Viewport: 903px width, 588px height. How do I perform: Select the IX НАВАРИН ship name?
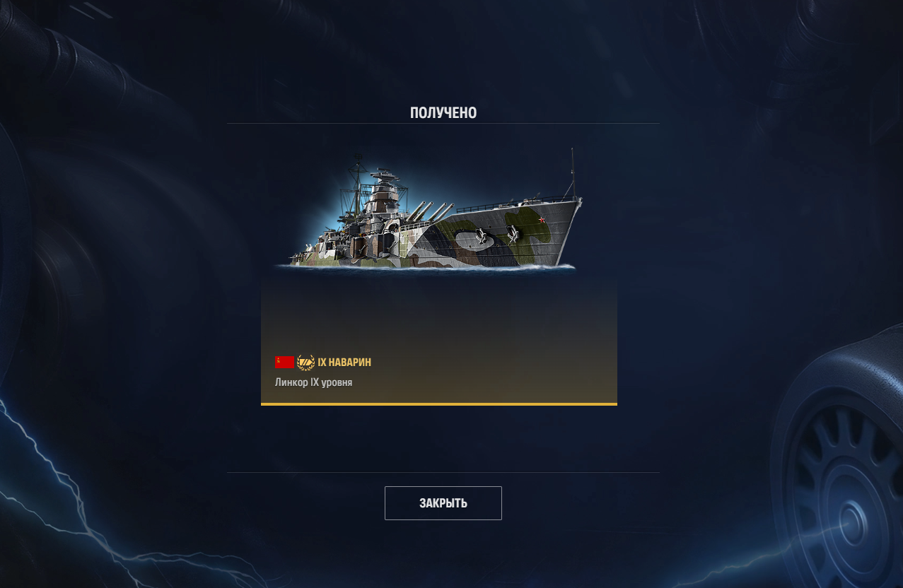pos(344,363)
